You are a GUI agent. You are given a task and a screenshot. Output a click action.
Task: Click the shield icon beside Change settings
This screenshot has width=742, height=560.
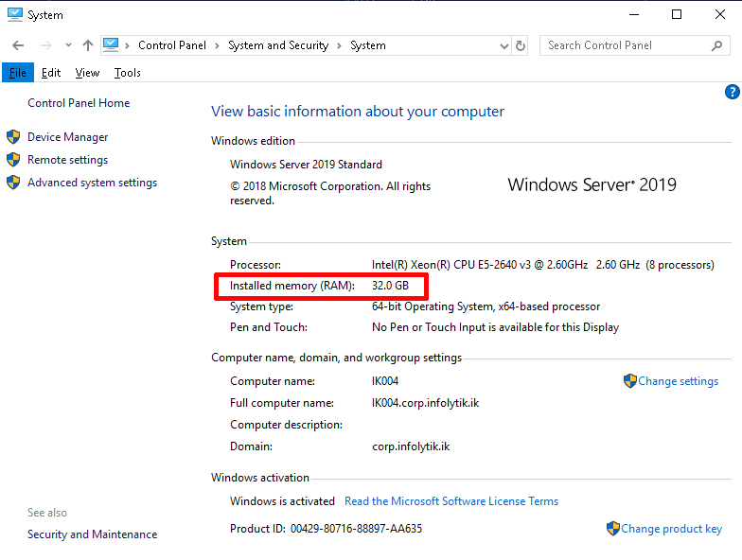(630, 381)
